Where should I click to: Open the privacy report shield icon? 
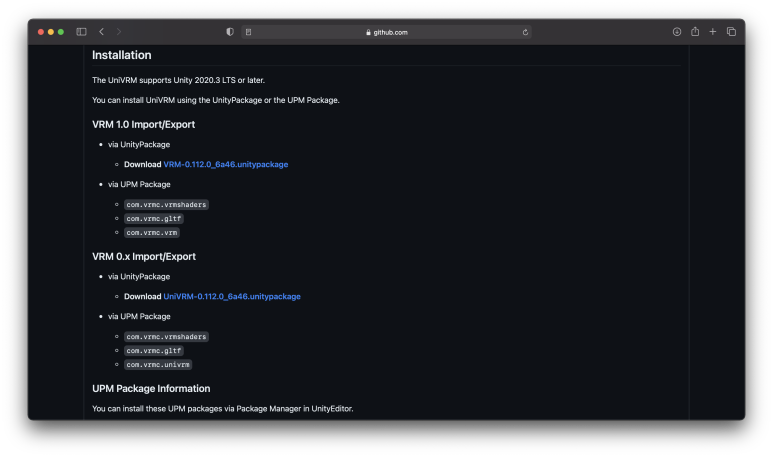click(x=230, y=32)
